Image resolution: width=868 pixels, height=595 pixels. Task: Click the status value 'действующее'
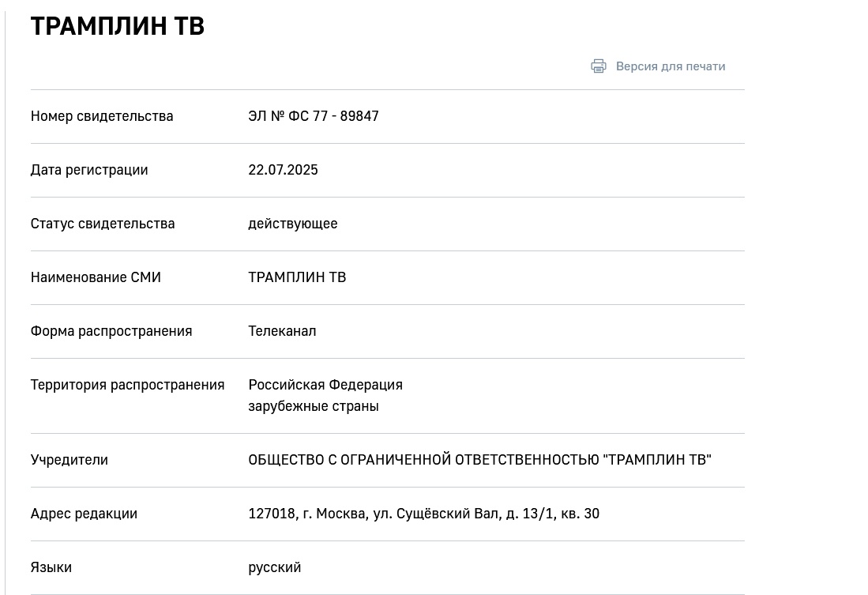point(293,224)
